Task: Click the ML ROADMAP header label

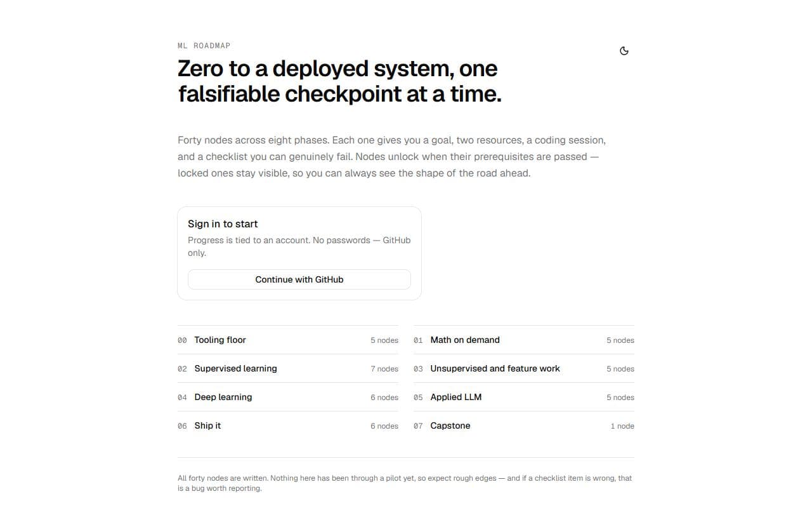Action: 204,46
